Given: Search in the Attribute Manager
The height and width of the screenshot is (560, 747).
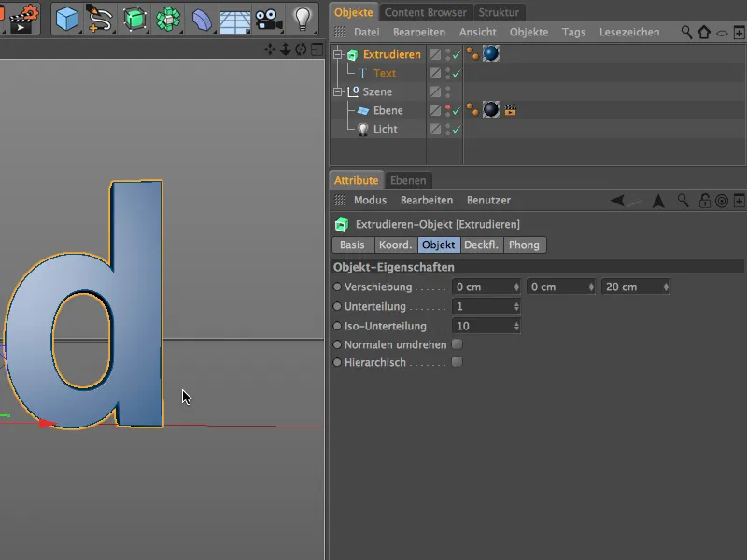Looking at the screenshot, I should coord(684,201).
